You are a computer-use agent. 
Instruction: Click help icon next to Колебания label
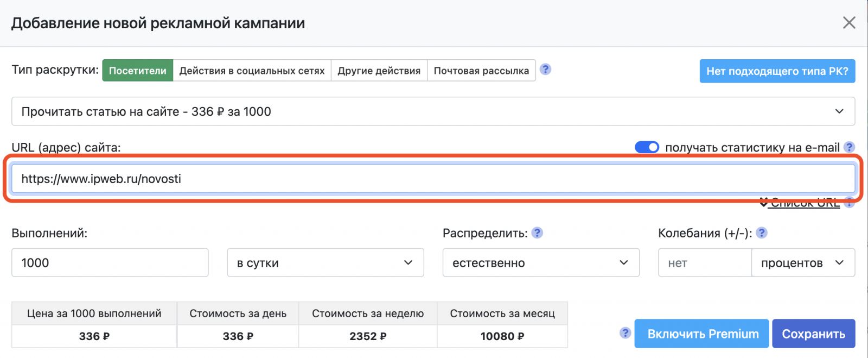(762, 233)
